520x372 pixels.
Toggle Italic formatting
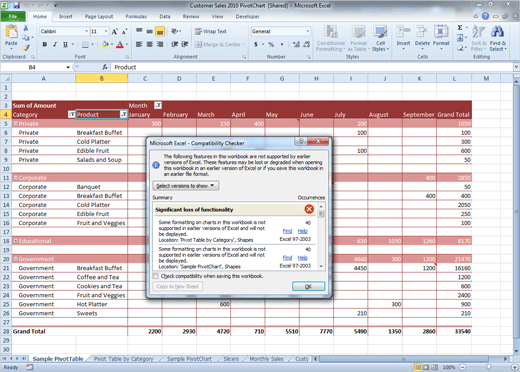coord(55,44)
